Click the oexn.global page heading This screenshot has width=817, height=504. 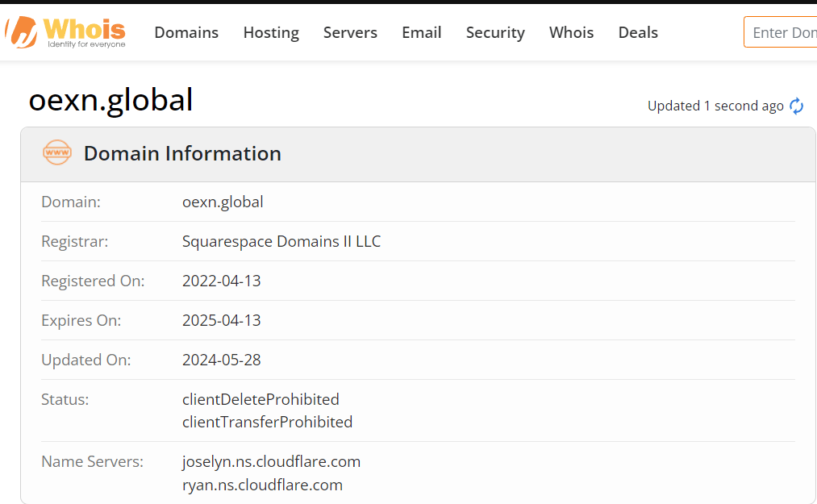pos(111,99)
